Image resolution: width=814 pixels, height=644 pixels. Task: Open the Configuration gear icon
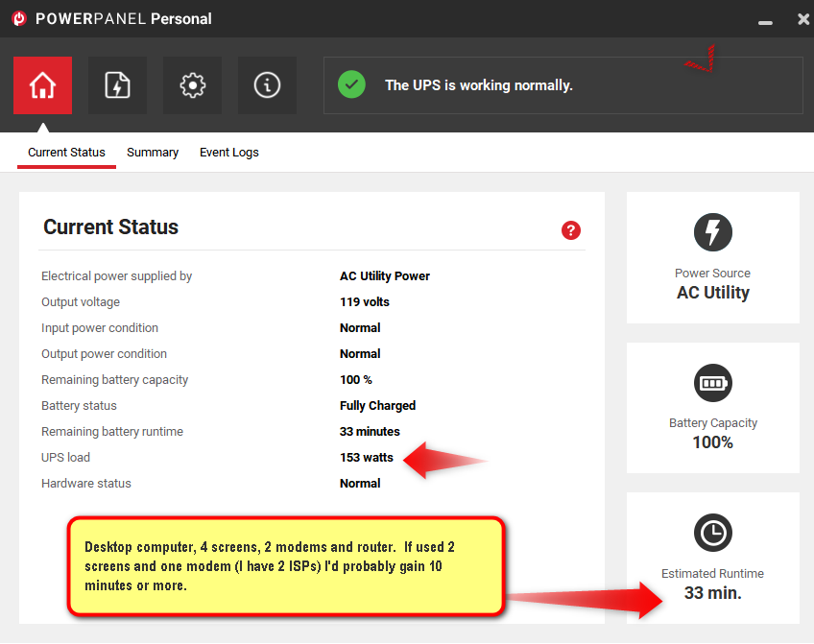192,85
